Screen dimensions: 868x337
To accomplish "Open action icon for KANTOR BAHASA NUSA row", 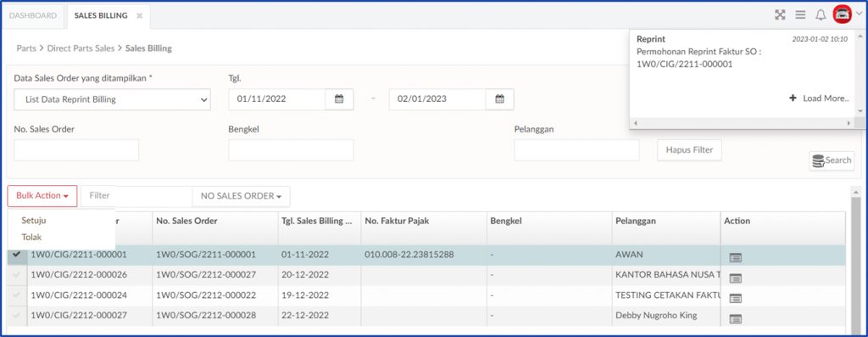I will [x=735, y=278].
